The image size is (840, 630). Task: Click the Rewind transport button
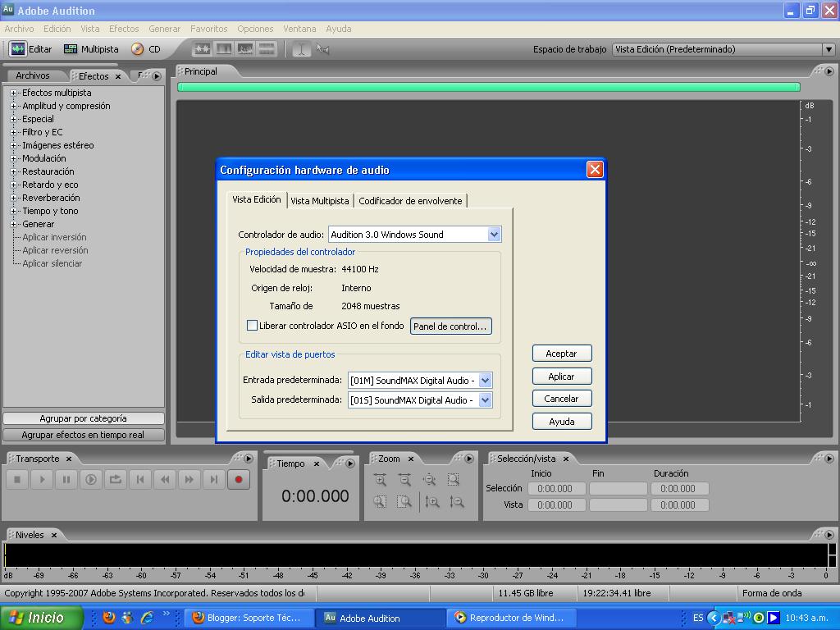[165, 479]
